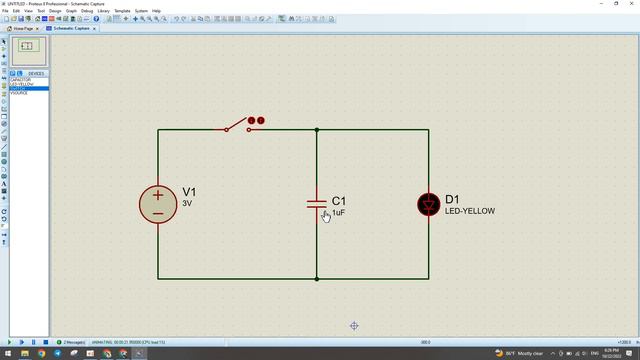Open Telegram from the taskbar
640x360 pixels.
point(58,353)
